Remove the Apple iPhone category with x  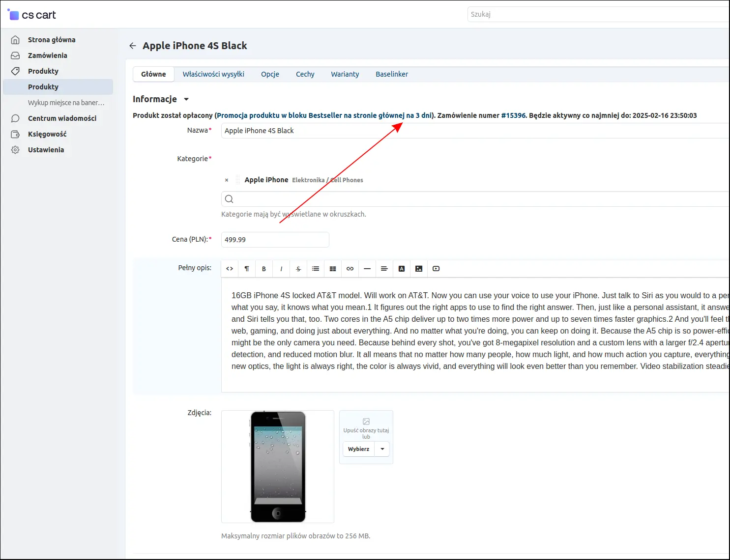pyautogui.click(x=227, y=180)
